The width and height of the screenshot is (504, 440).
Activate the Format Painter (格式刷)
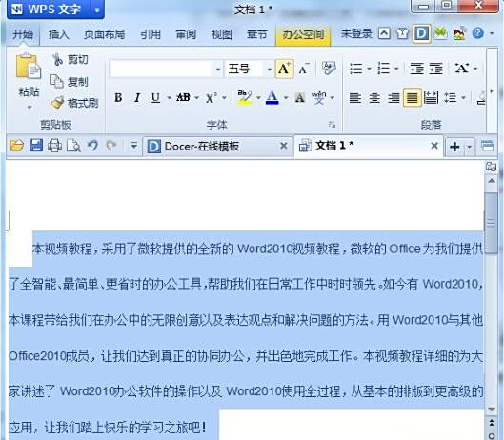(x=74, y=103)
